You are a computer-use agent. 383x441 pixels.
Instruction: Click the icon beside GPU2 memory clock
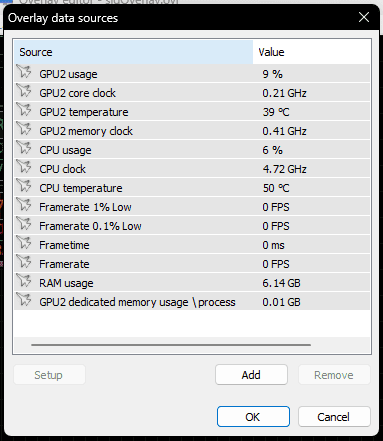pos(24,129)
